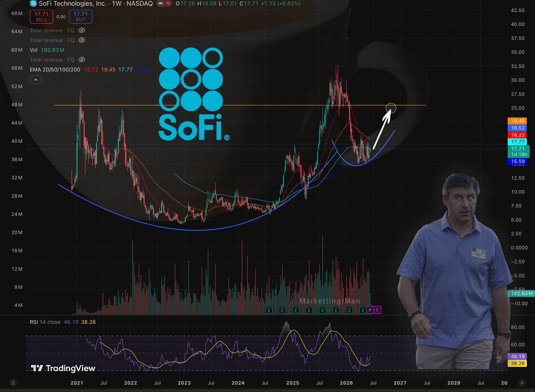Click the orange 19.45 price axis label
This screenshot has height=392, width=535.
[517, 121]
